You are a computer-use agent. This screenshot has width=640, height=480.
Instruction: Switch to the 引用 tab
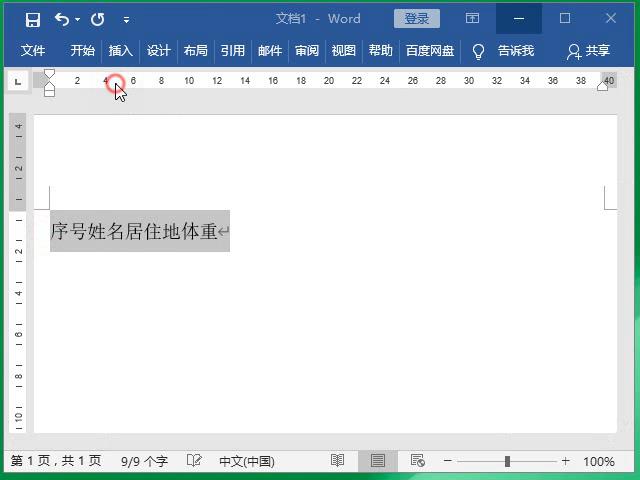tap(233, 51)
